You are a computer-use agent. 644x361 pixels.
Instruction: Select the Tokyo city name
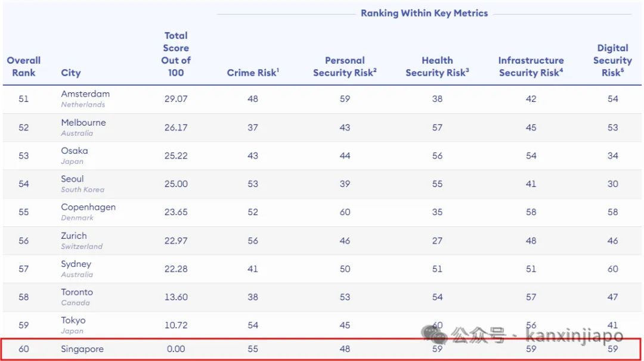pyautogui.click(x=73, y=320)
